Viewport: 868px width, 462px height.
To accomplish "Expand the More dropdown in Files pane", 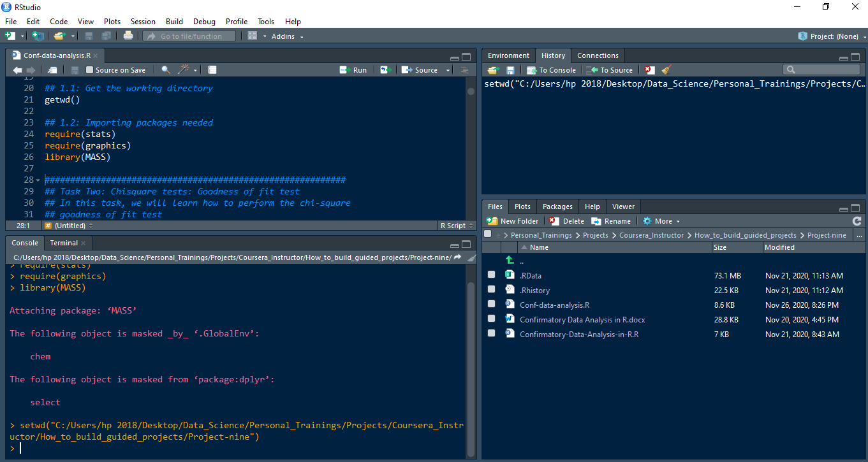I will pos(662,221).
